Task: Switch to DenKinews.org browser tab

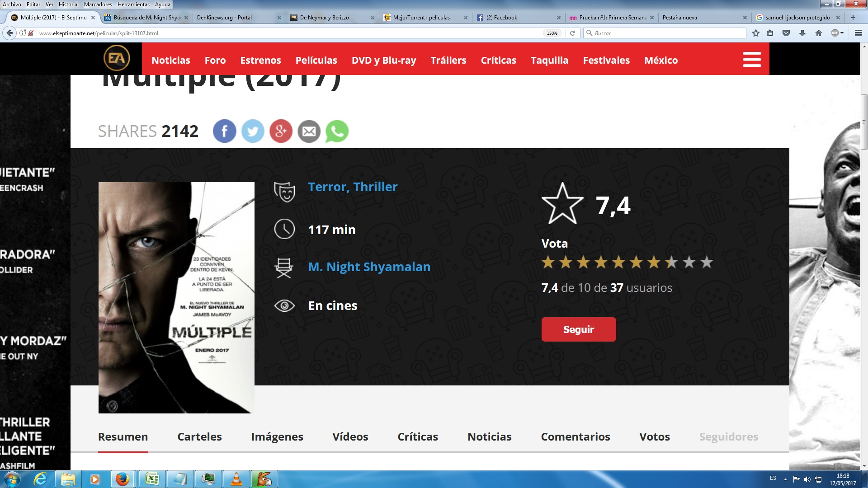Action: 238,18
